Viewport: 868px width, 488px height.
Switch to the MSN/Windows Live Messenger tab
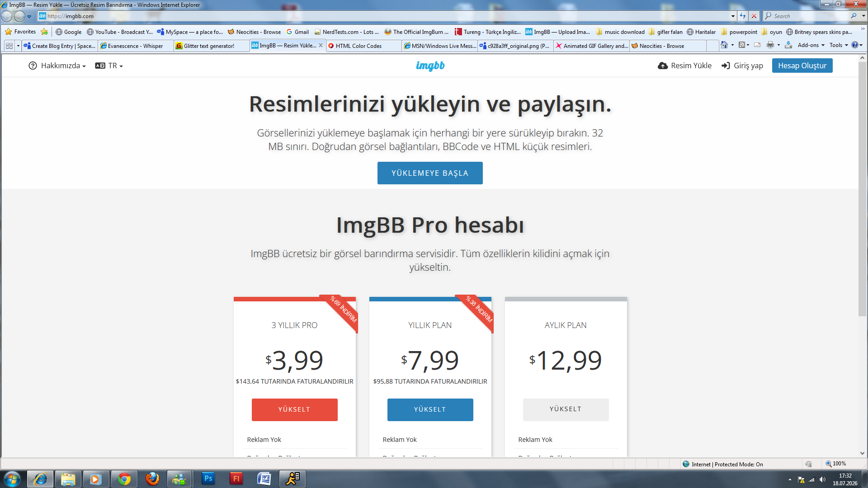click(439, 46)
